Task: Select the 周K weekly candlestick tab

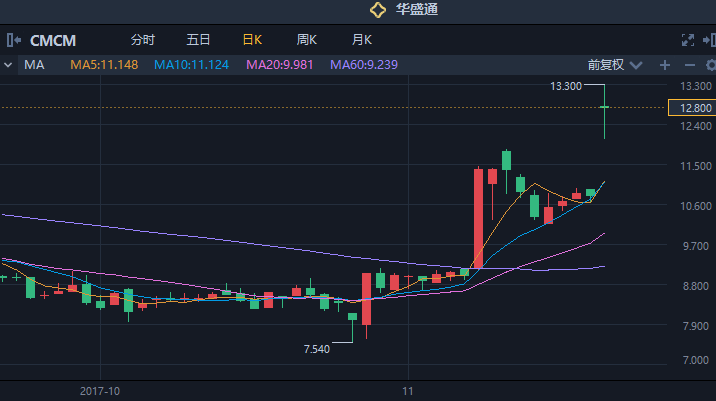Action: coord(306,40)
